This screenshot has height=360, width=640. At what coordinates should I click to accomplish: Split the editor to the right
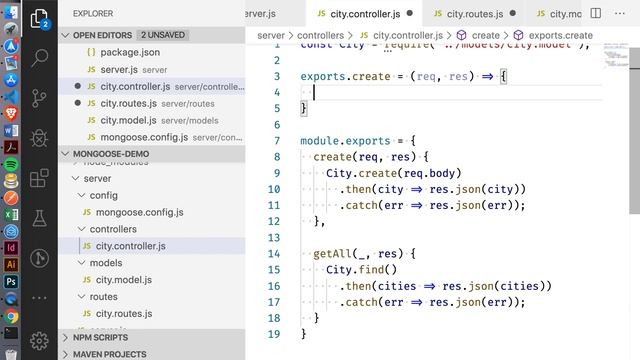596,13
